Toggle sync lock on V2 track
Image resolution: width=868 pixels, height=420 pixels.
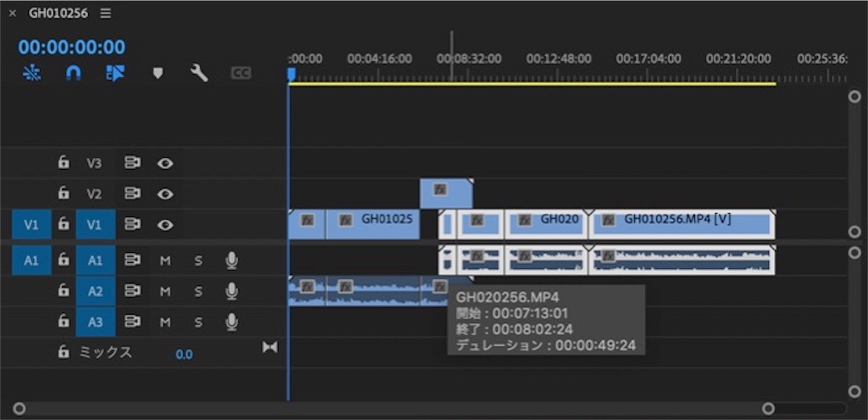coord(131,193)
